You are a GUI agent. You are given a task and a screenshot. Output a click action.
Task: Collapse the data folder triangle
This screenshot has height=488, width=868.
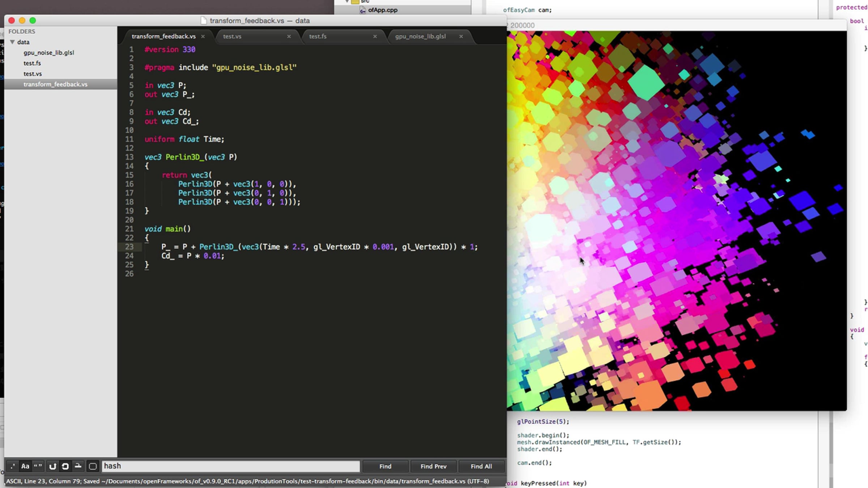pos(12,42)
